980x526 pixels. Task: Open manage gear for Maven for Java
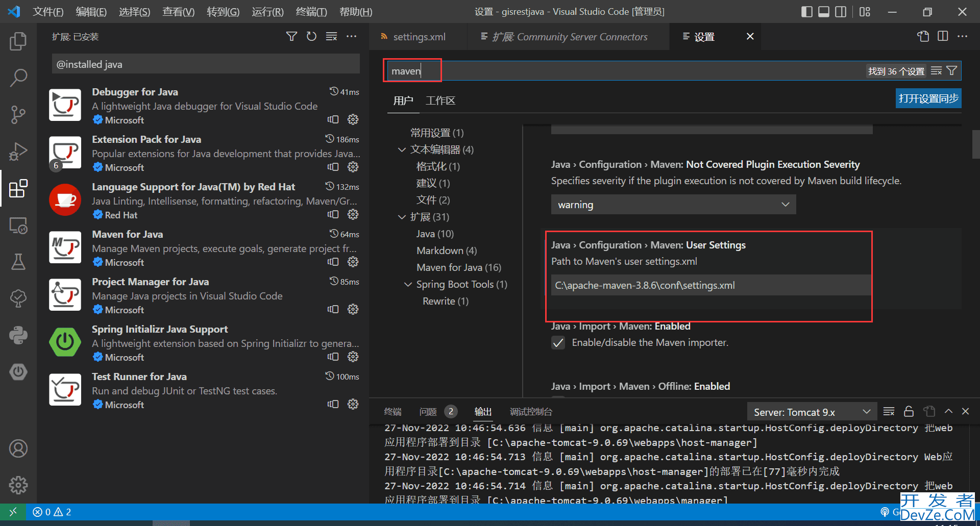(353, 262)
